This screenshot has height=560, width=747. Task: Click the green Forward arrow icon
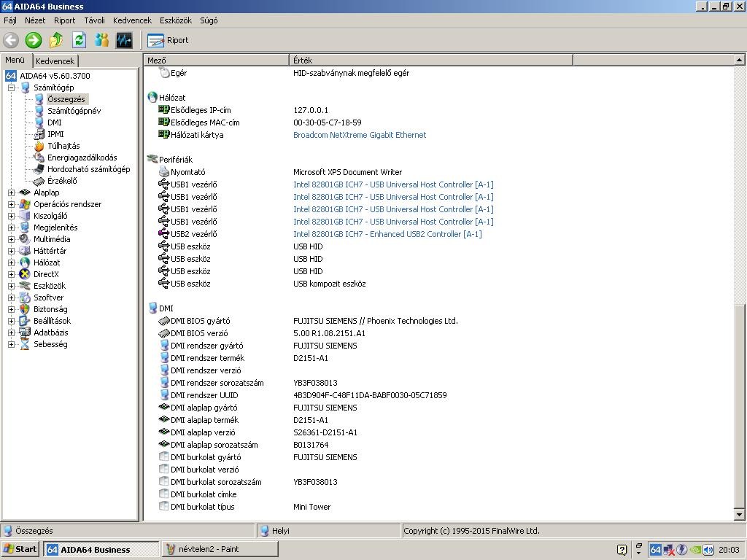(34, 41)
